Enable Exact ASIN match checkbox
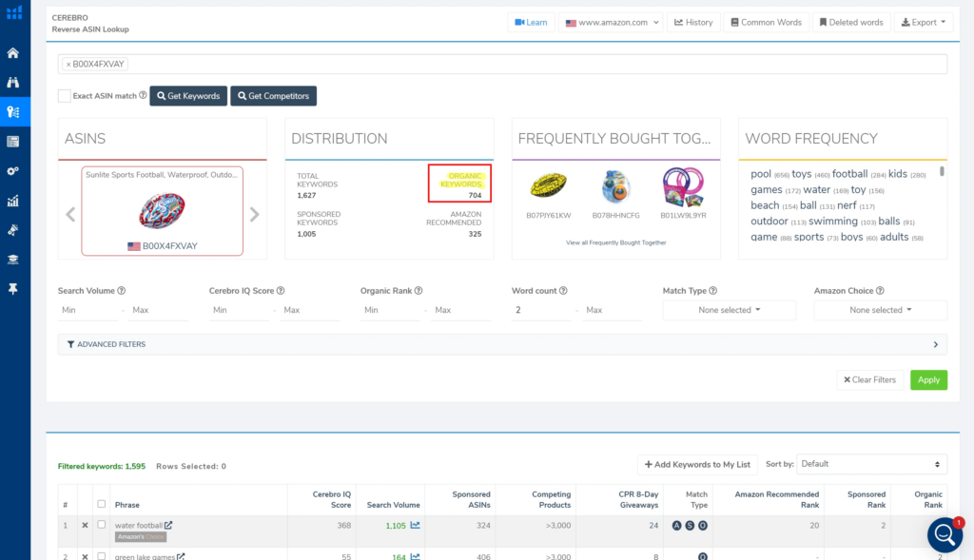Screen dimensions: 974x560 [x=65, y=96]
